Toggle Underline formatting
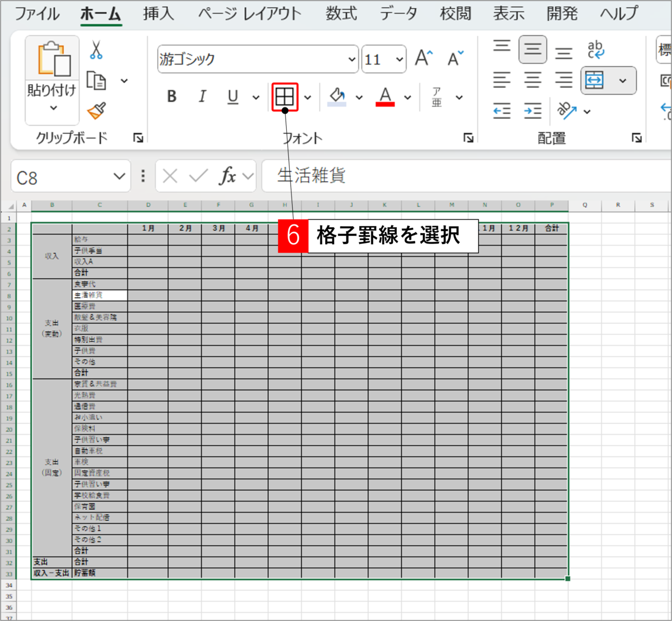 click(x=233, y=97)
